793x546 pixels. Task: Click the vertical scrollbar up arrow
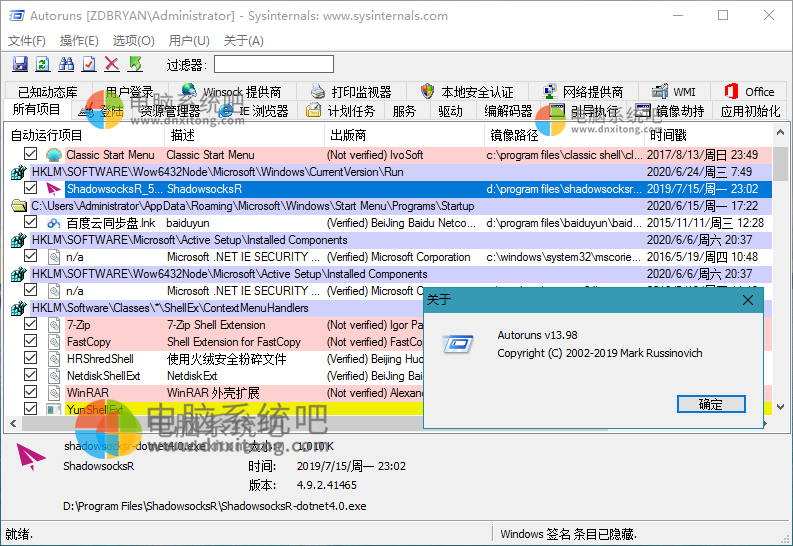pyautogui.click(x=780, y=132)
